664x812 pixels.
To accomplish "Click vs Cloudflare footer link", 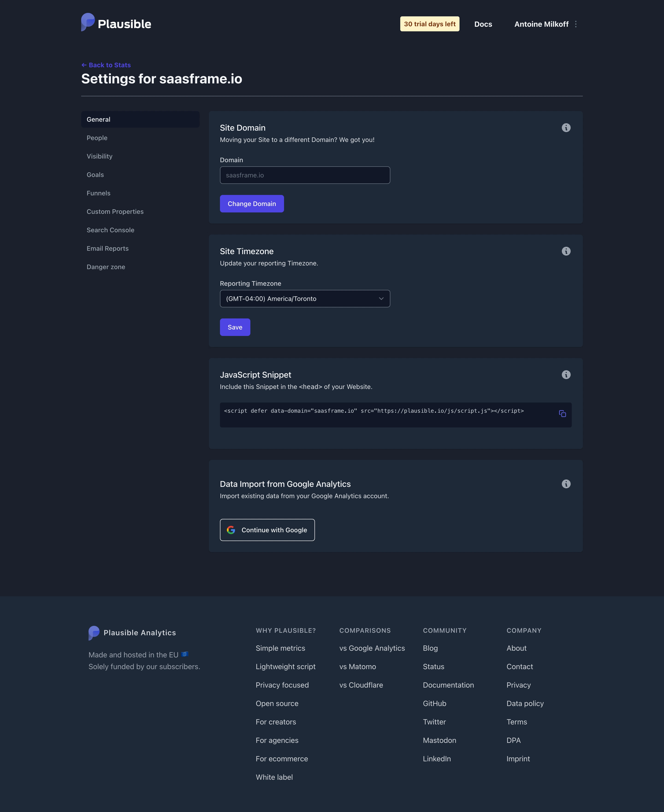I will (x=361, y=685).
